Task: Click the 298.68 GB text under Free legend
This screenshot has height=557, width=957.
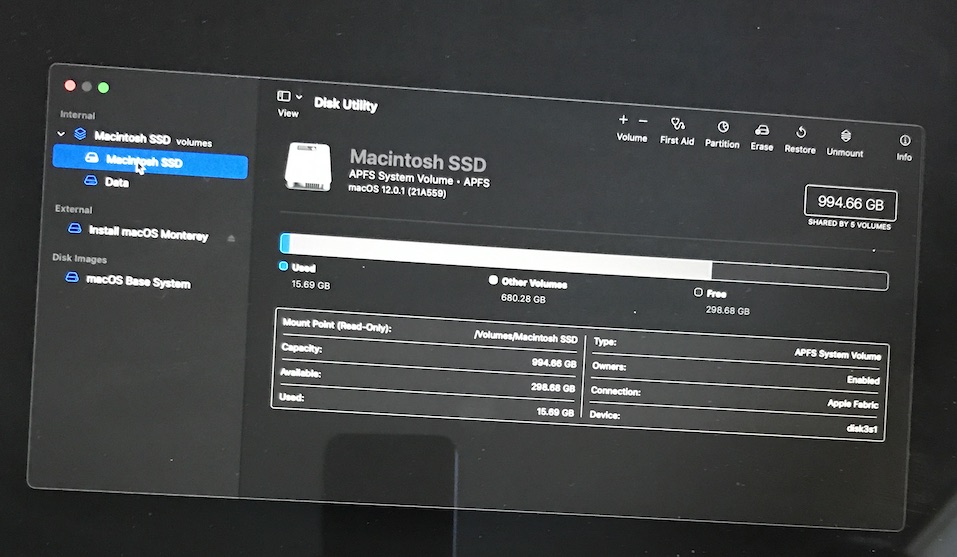Action: [x=728, y=310]
